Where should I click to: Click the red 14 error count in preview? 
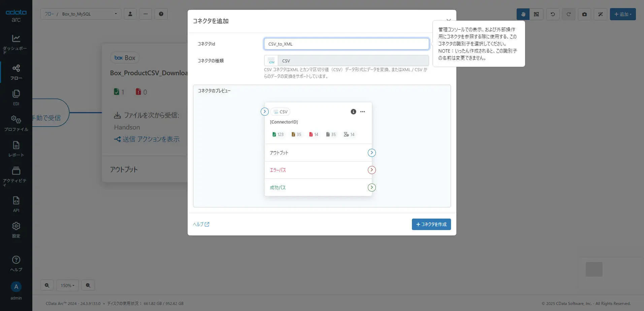tap(314, 134)
